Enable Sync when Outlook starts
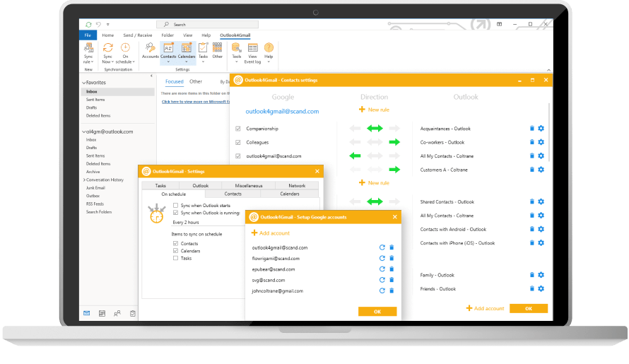629x364 pixels. tap(175, 206)
